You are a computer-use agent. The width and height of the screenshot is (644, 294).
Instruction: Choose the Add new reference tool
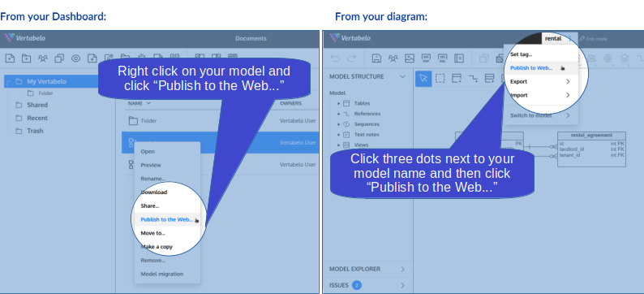click(473, 78)
